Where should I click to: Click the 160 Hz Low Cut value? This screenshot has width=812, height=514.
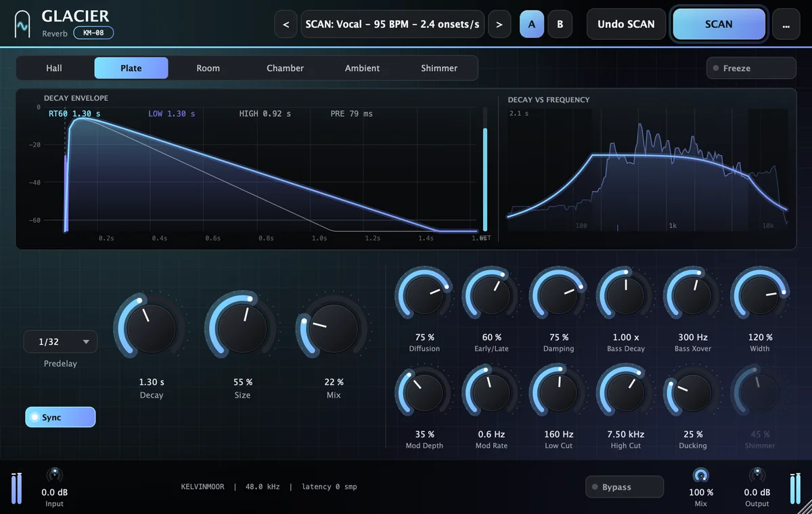pos(559,435)
